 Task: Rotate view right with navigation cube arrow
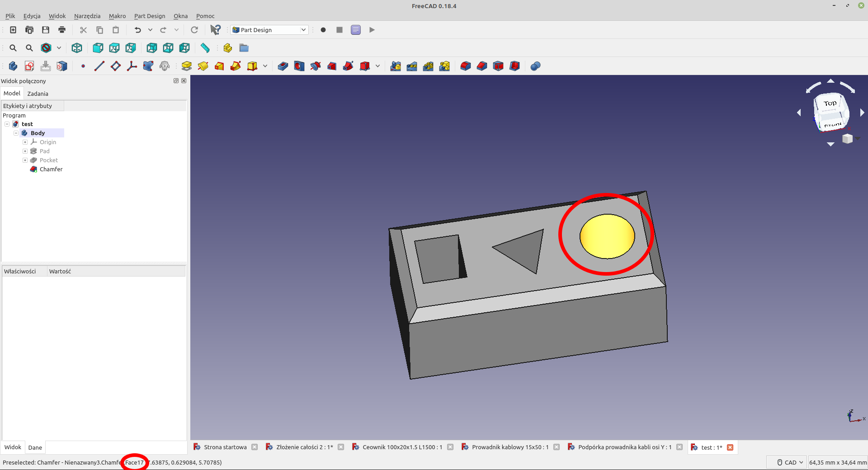(x=862, y=113)
